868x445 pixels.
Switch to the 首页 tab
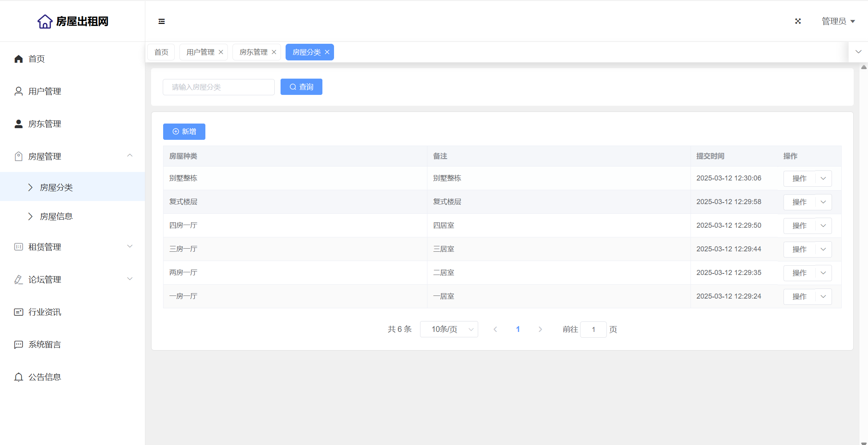161,52
